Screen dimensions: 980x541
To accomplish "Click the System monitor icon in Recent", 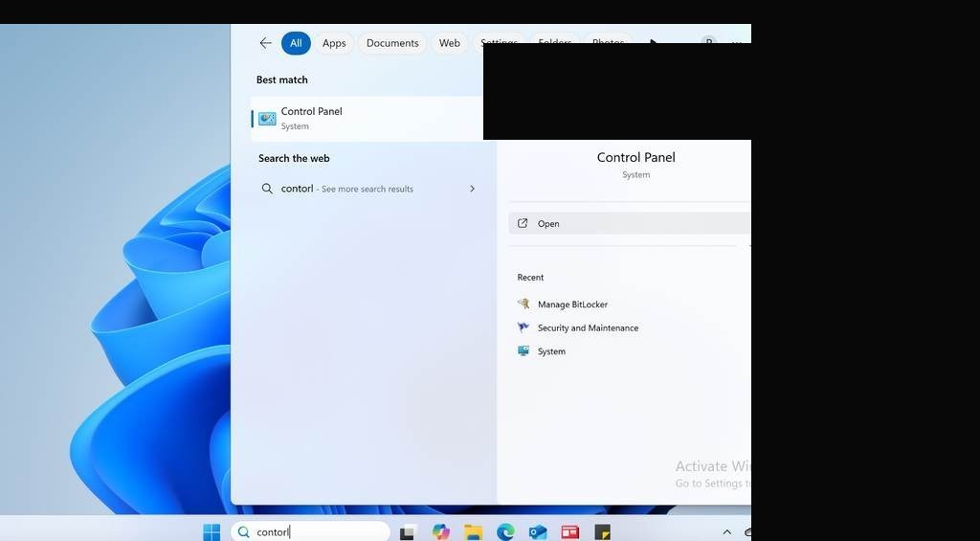I will [x=523, y=350].
